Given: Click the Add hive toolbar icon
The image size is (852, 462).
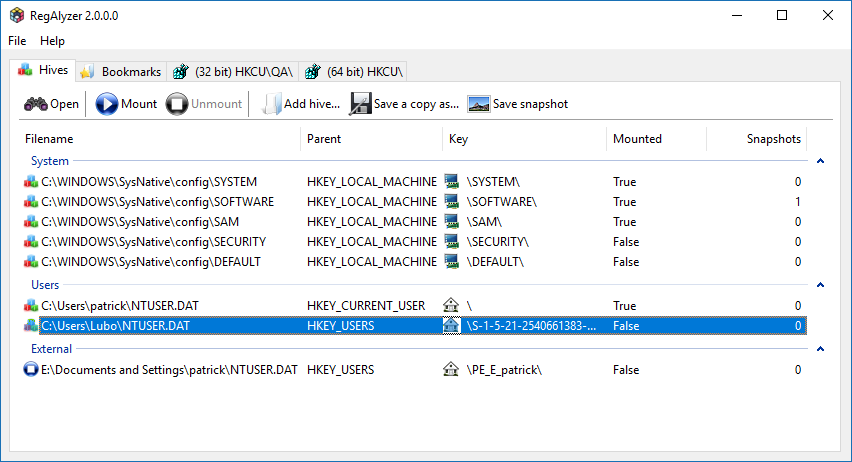Looking at the screenshot, I should coord(271,104).
